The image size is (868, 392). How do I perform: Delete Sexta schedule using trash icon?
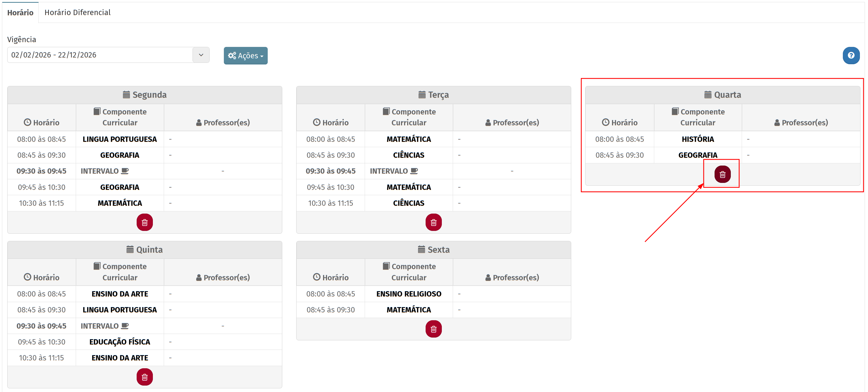433,329
